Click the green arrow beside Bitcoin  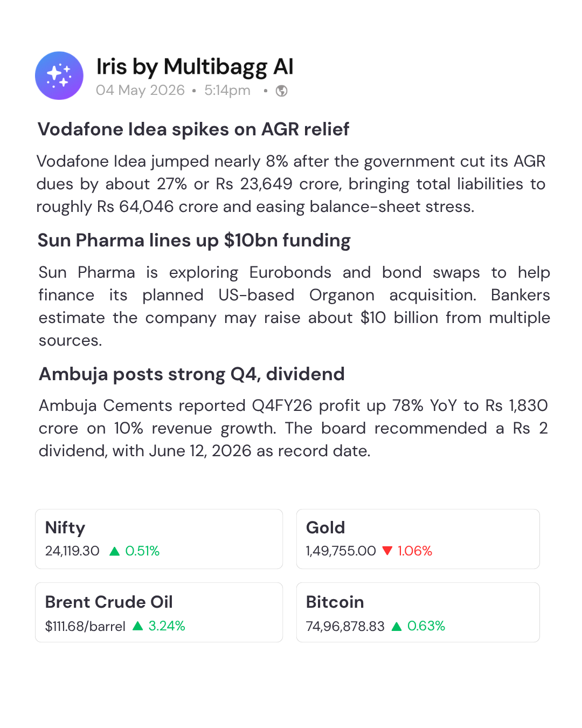[397, 626]
